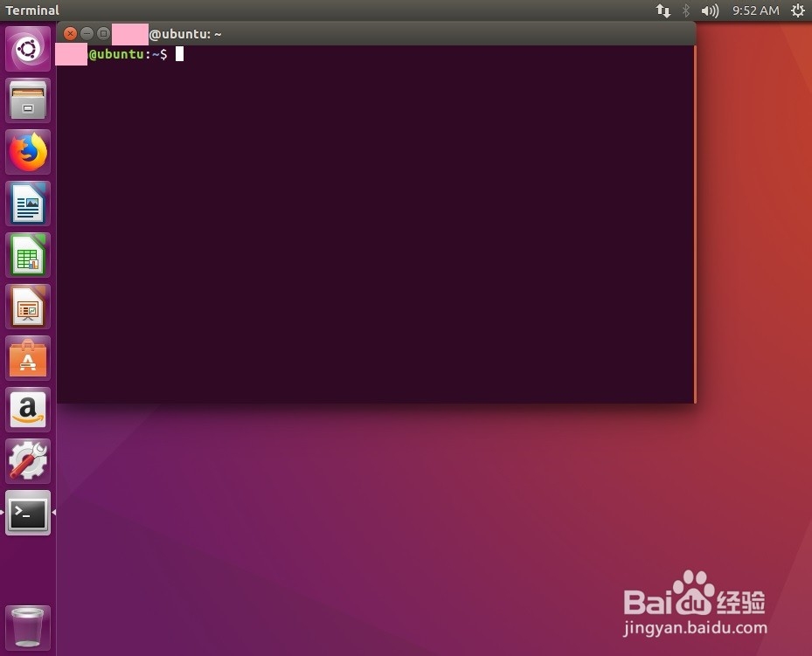Open the Trash in the launcher
Viewport: 812px width, 656px height.
point(28,627)
